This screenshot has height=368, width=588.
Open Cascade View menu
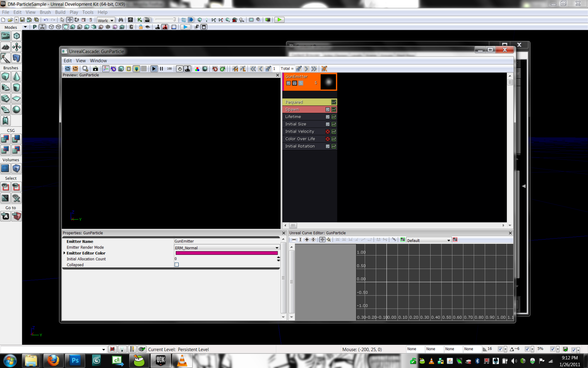tap(81, 60)
